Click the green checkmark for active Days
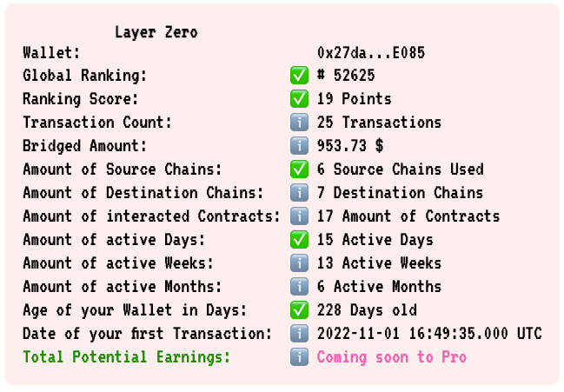Viewport: 564px width, 392px height. [x=299, y=240]
